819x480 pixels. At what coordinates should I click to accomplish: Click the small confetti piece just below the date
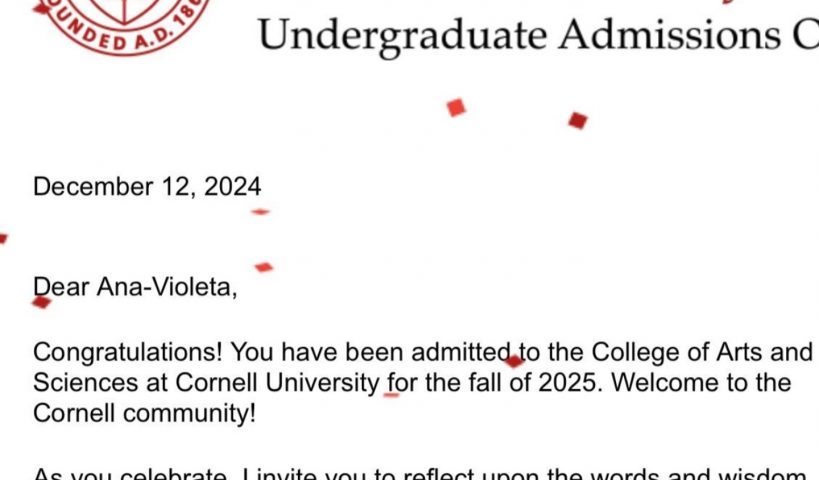coord(260,212)
